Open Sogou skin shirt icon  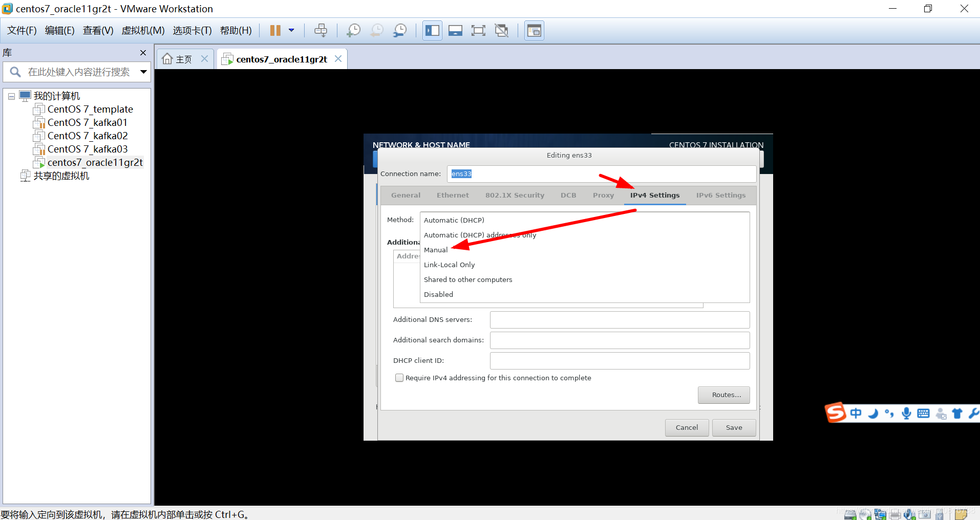(957, 414)
